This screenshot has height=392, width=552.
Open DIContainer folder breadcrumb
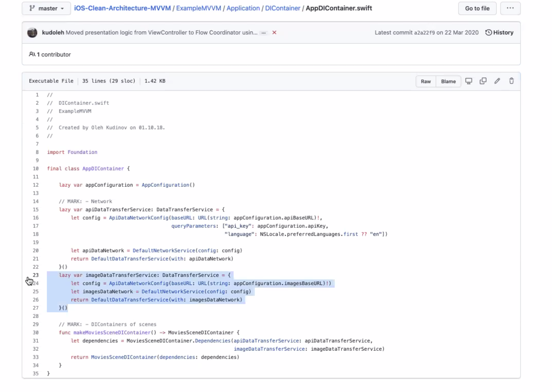pos(283,8)
